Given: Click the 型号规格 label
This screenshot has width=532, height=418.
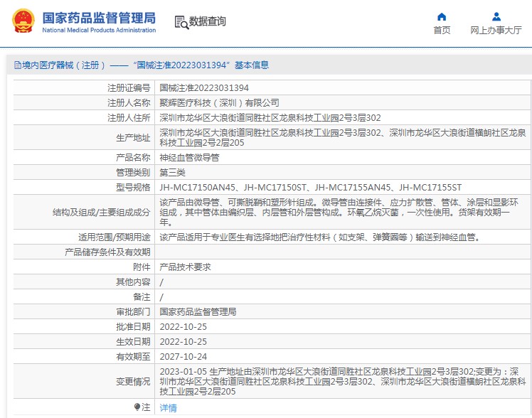Looking at the screenshot, I should click(133, 188).
